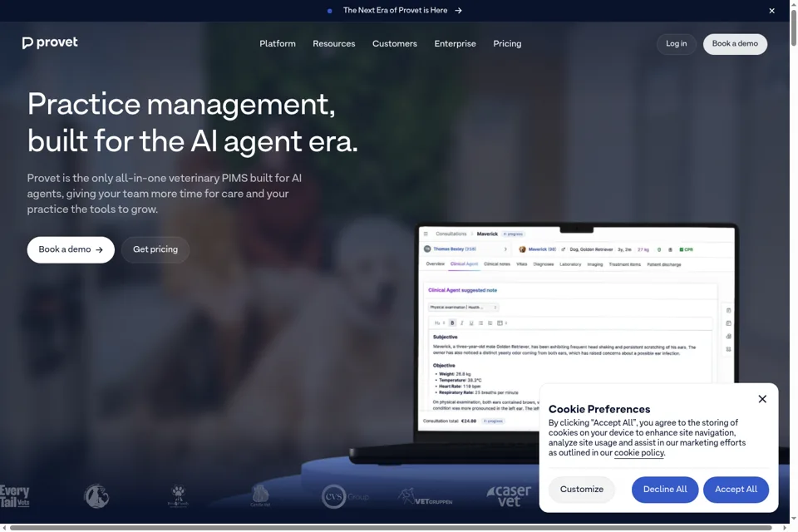Click the third icon in the mockup's right sidebar
Screen dimensions: 798x532
click(728, 337)
